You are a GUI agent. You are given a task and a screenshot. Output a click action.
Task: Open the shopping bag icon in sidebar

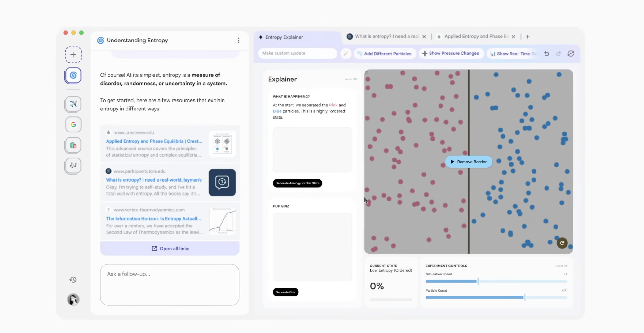(73, 145)
